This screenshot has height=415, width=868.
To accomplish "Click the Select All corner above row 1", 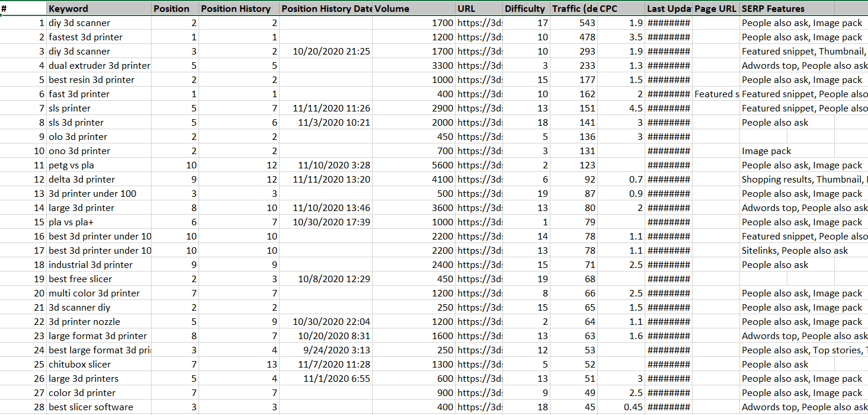I will tap(24, 9).
